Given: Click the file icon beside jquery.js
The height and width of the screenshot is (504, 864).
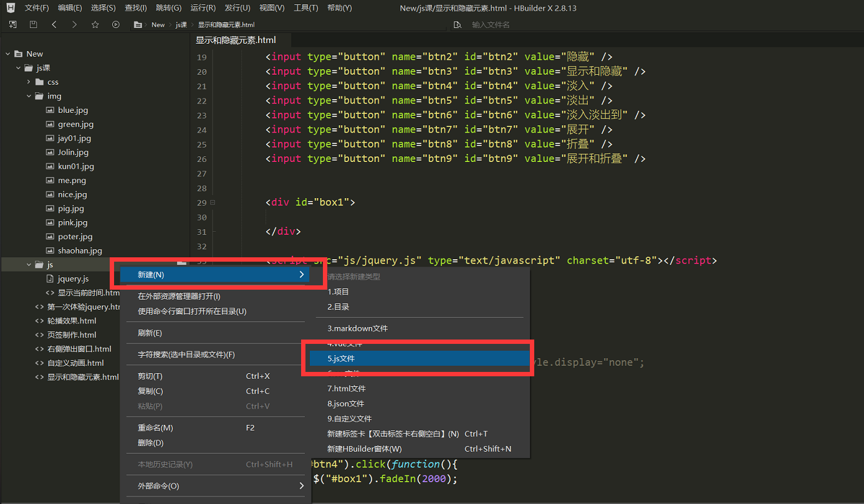Looking at the screenshot, I should pyautogui.click(x=50, y=278).
